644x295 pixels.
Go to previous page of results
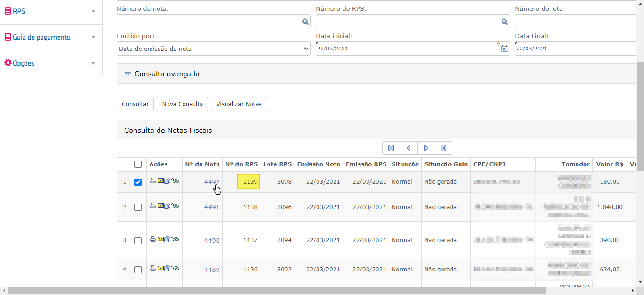coord(409,148)
